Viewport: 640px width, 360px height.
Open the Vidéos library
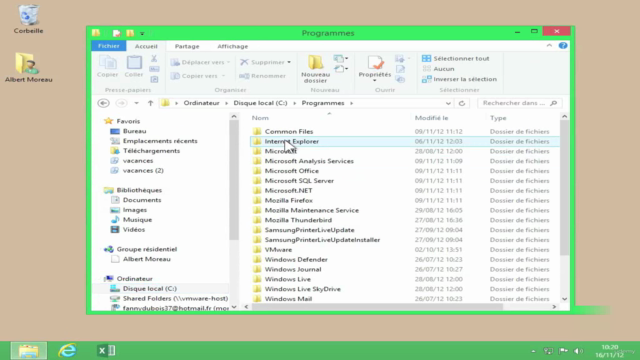click(133, 229)
